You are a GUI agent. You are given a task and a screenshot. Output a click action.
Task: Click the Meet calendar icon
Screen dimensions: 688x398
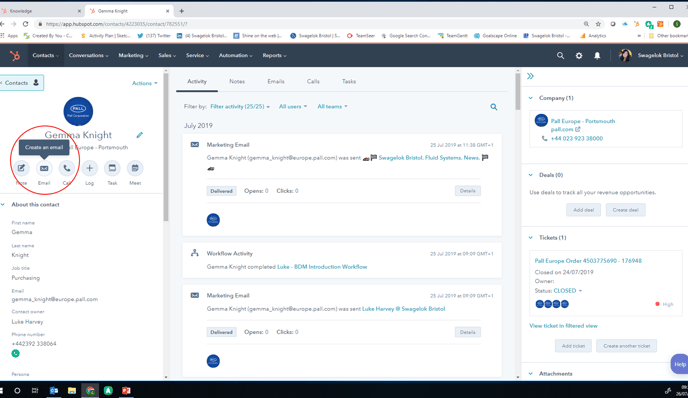click(x=135, y=168)
